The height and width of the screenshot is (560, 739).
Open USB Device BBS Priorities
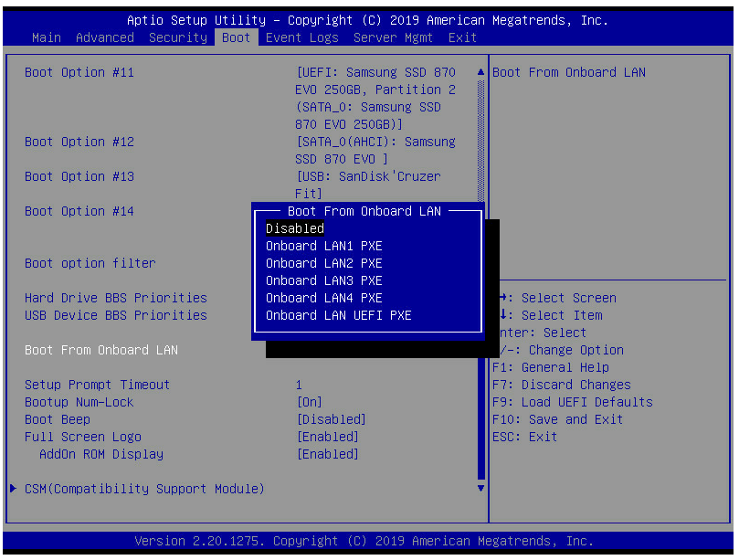[115, 315]
